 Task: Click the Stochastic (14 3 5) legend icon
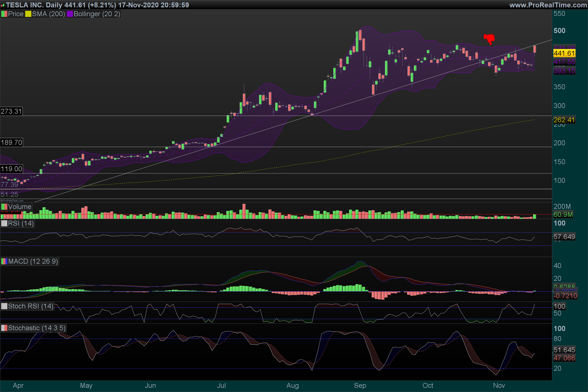point(4,328)
